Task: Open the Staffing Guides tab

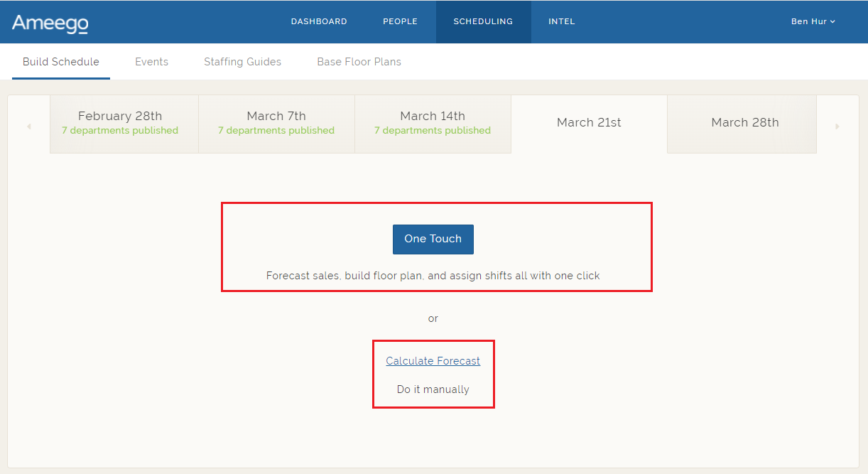Action: [x=242, y=62]
